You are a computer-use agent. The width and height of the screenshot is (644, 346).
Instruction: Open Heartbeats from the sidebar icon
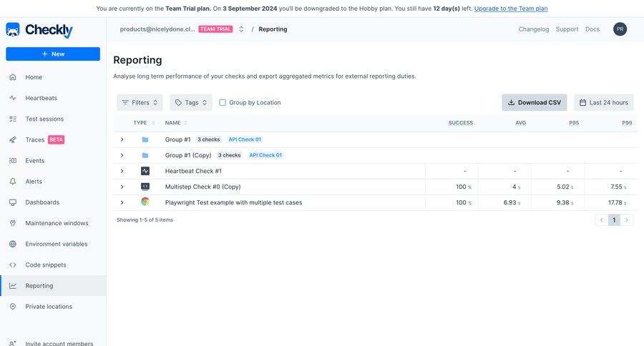13,98
